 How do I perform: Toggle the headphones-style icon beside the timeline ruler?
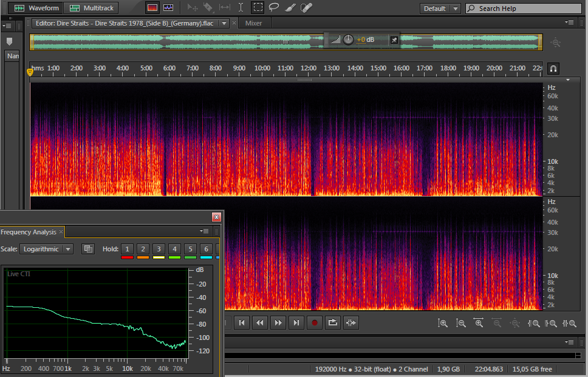(553, 69)
